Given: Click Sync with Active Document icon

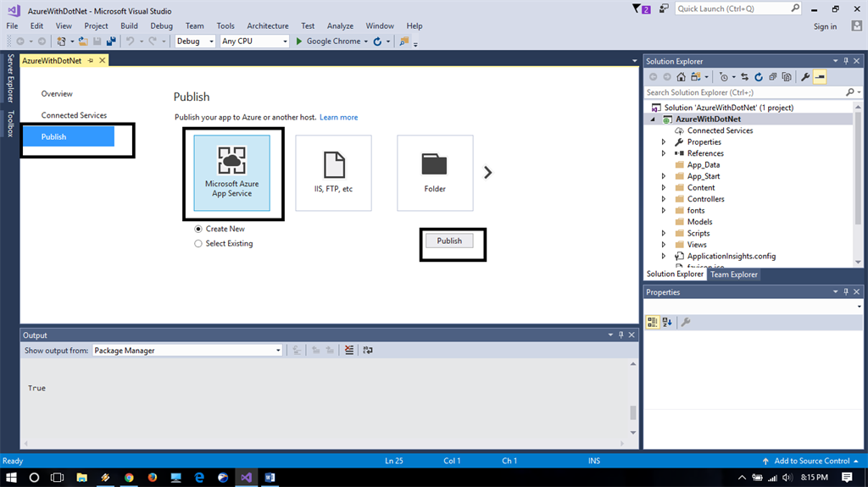Looking at the screenshot, I should pyautogui.click(x=745, y=77).
